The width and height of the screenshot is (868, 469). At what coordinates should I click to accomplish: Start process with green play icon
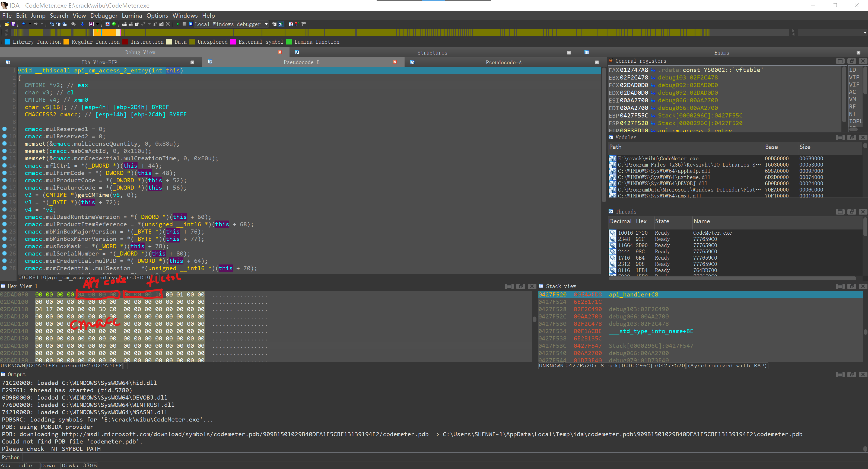[x=178, y=24]
